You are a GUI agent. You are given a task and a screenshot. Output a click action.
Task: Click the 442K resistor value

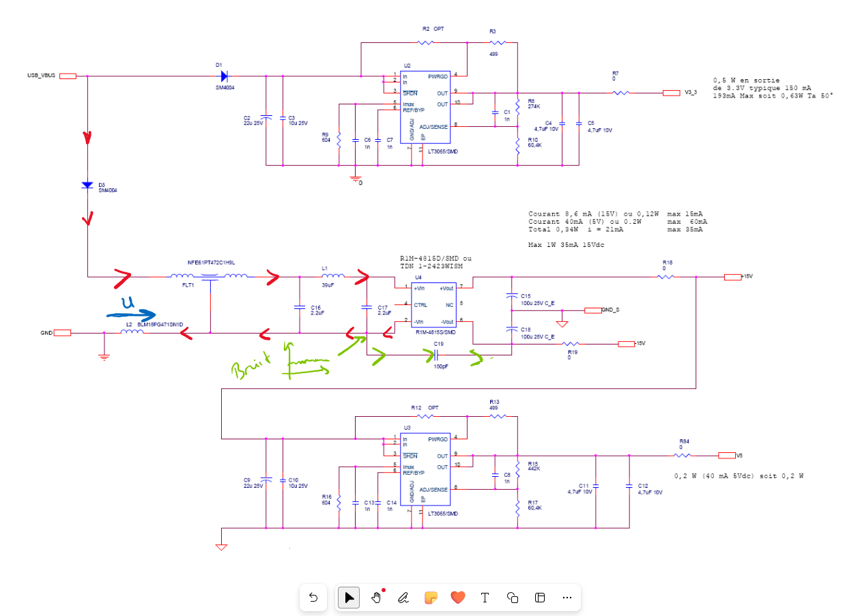(534, 469)
